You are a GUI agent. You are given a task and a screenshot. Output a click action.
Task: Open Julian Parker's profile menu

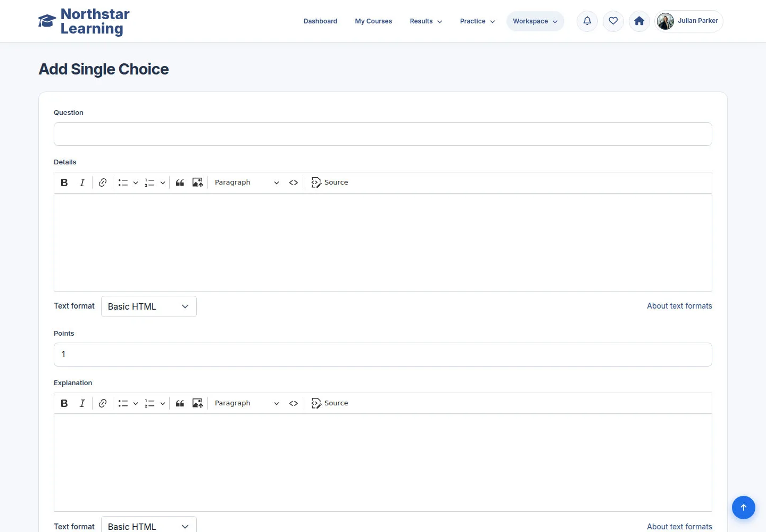coord(689,21)
